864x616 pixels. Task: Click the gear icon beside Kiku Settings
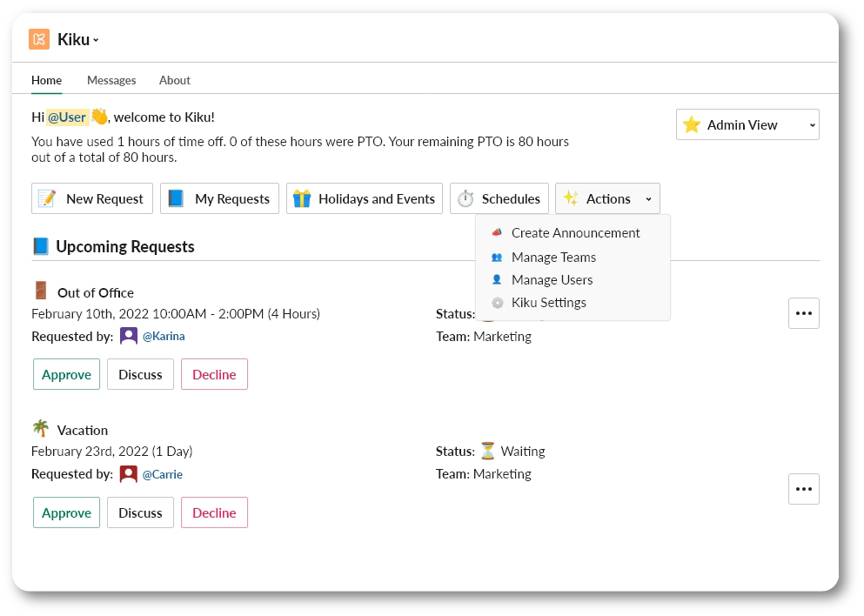[497, 303]
